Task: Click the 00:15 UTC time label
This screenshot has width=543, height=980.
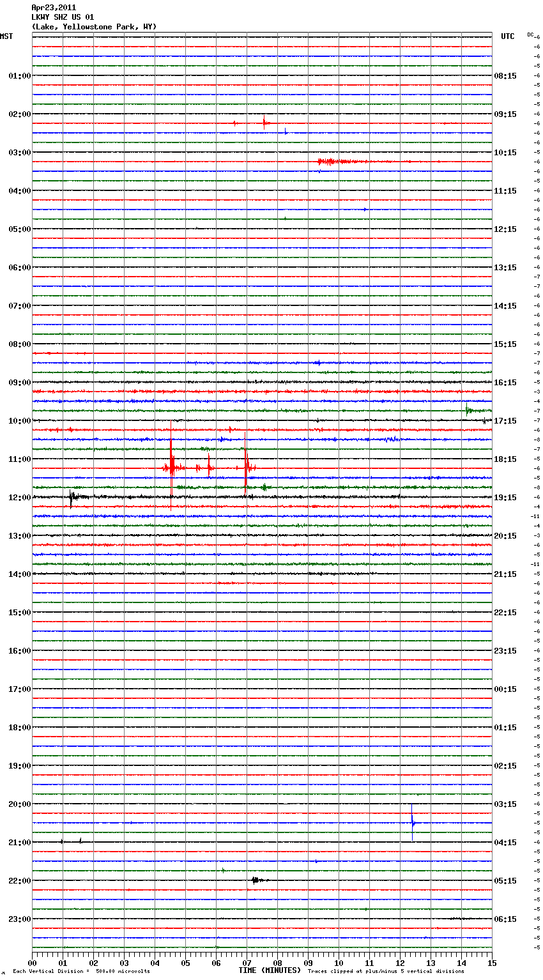Action: pos(505,689)
